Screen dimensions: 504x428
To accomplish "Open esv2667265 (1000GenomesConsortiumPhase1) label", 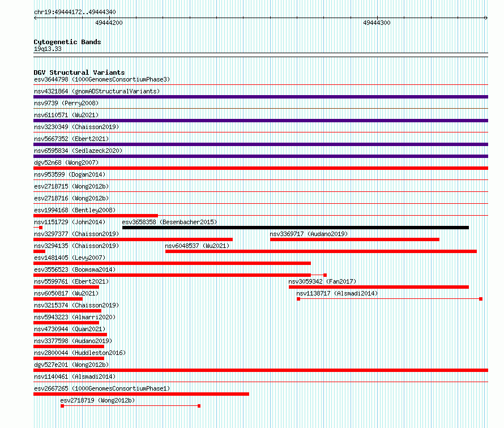I will pyautogui.click(x=102, y=388).
